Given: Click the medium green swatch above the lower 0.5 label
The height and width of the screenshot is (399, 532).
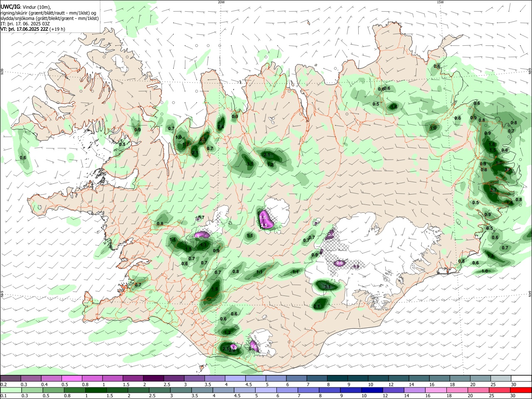Looking at the screenshot, I should [53, 390].
